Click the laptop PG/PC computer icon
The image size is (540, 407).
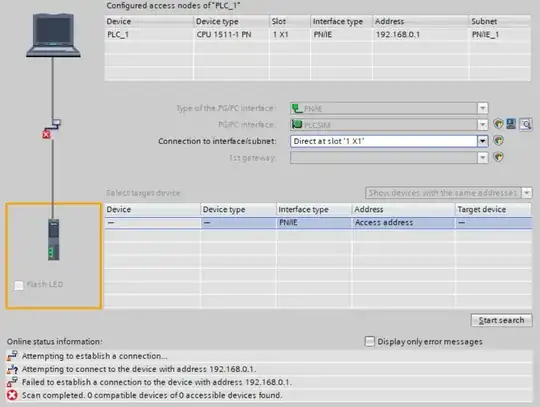tap(53, 35)
